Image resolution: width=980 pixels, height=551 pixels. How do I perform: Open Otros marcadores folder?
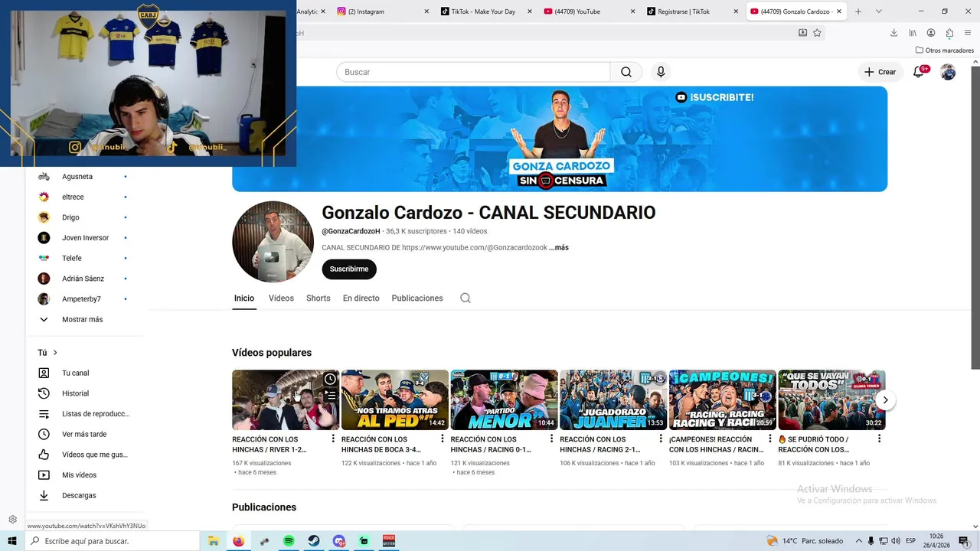(x=945, y=51)
